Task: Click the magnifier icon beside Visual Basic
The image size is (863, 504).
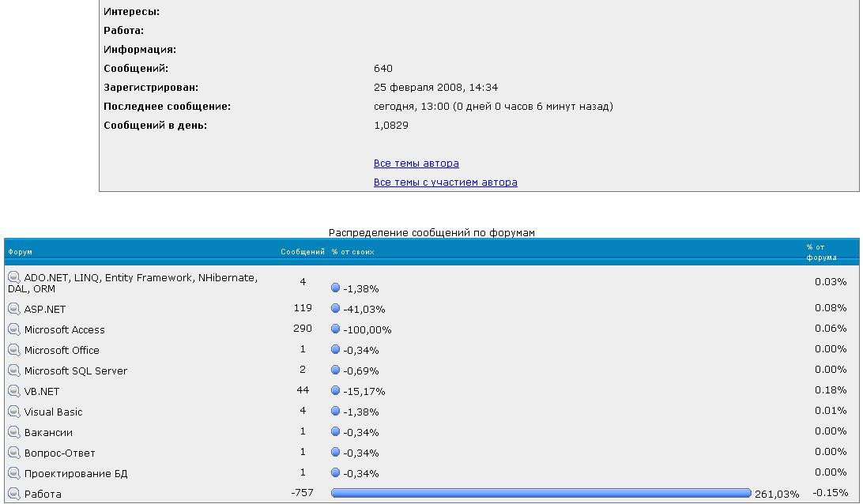Action: coord(13,412)
